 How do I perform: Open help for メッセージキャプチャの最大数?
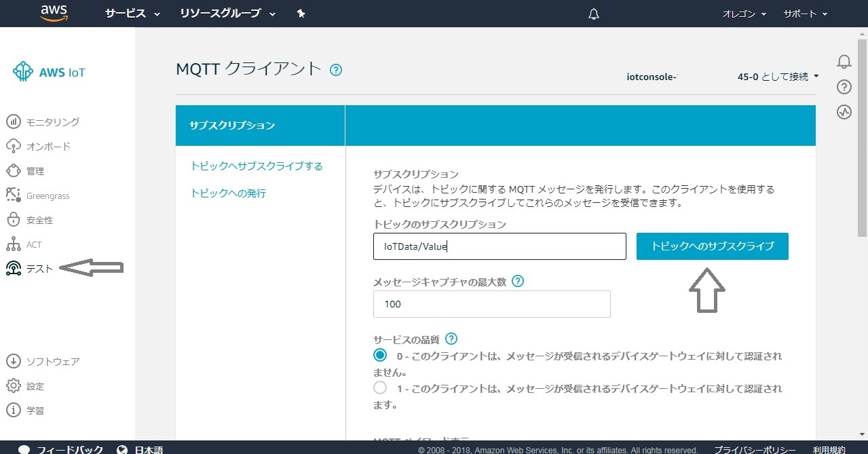pos(518,281)
